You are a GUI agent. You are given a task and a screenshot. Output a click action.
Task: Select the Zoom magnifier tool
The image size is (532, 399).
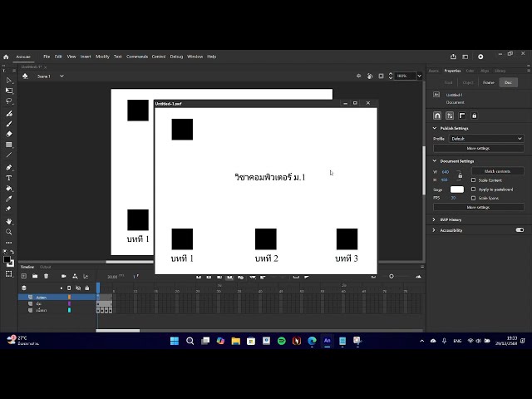coord(9,232)
